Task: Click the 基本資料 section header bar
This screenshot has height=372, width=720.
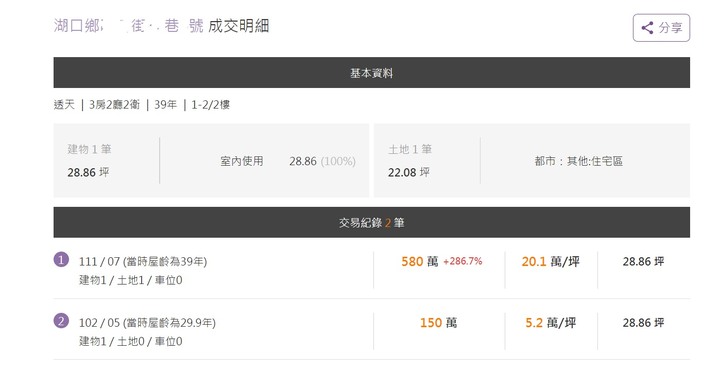Action: [371, 73]
